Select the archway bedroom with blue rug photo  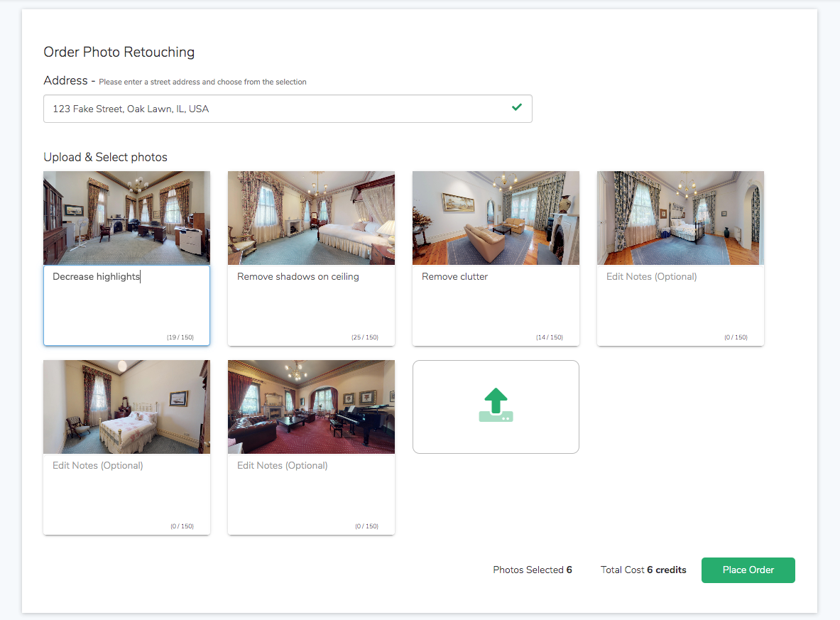click(680, 218)
